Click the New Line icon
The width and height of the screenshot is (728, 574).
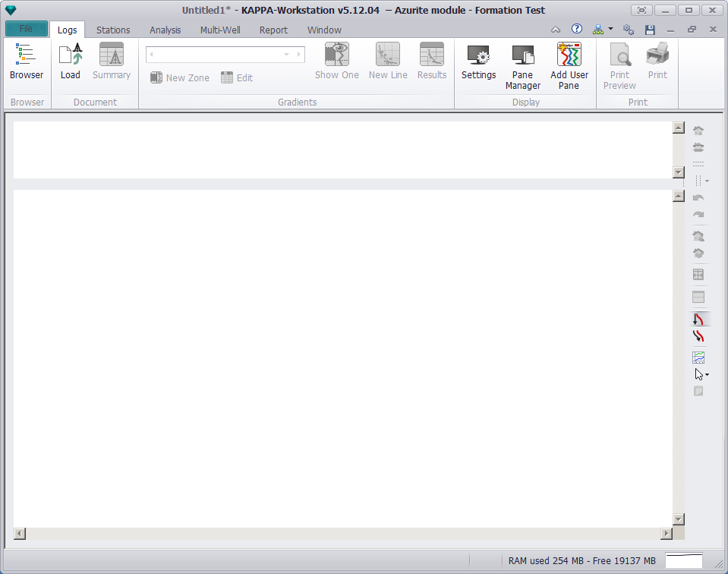pos(388,61)
